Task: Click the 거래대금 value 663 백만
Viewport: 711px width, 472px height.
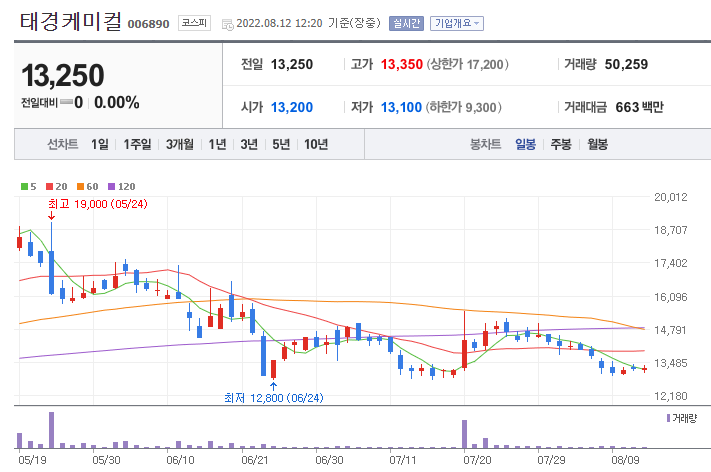Action: (x=639, y=107)
